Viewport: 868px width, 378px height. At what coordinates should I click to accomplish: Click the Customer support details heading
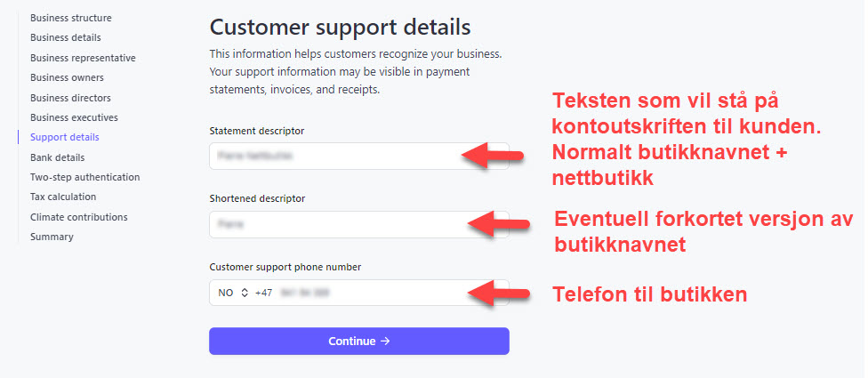point(340,27)
